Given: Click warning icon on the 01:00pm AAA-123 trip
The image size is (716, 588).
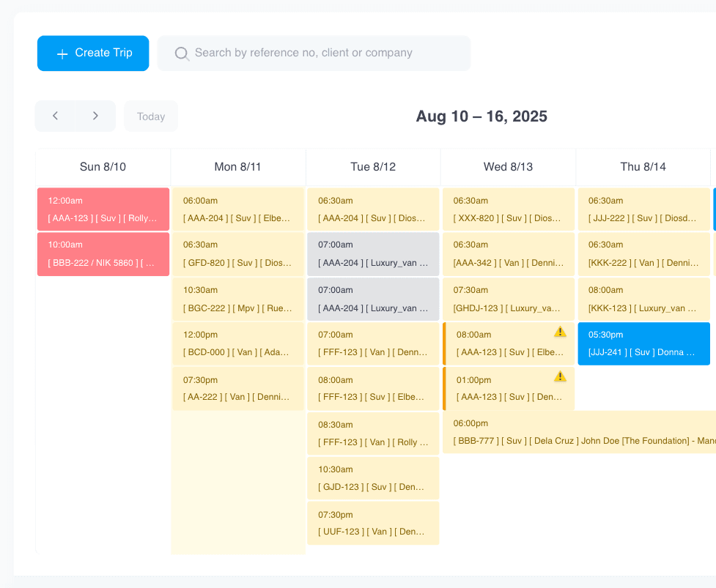Looking at the screenshot, I should 561,376.
